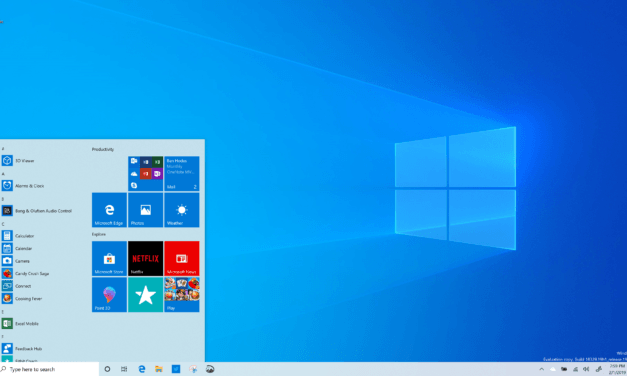Open File Explorer from the taskbar
Image resolution: width=627 pixels, height=376 pixels.
[159, 369]
